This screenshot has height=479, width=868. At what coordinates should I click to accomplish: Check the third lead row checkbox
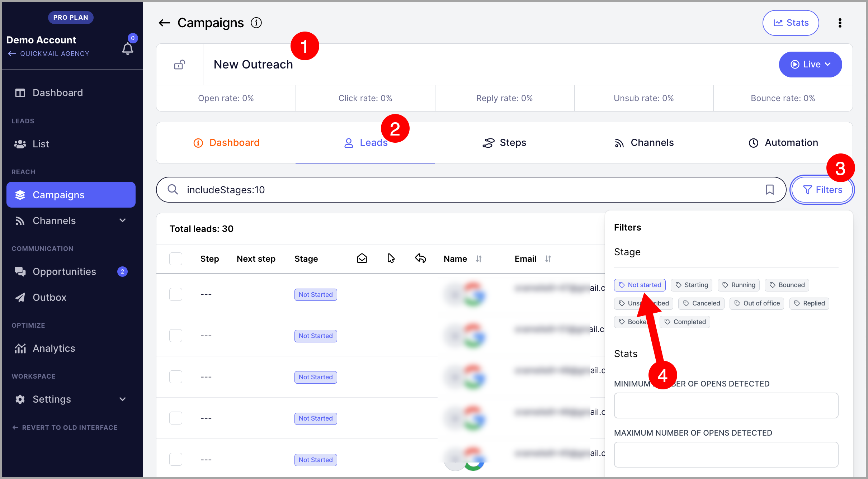pos(176,377)
